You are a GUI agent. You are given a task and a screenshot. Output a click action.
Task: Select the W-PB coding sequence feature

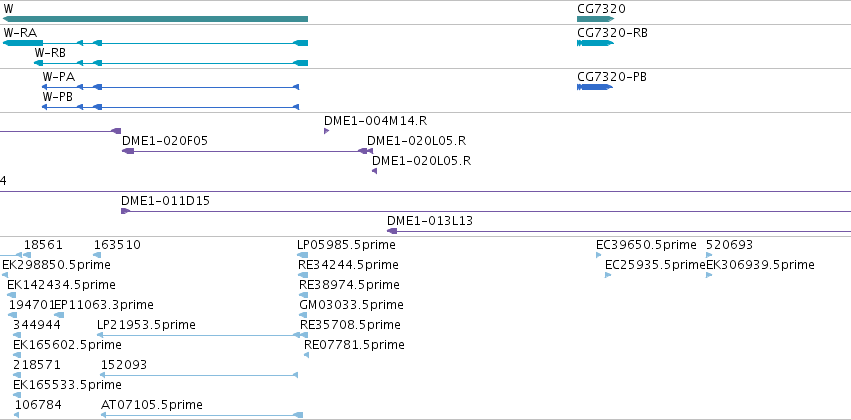click(x=170, y=107)
